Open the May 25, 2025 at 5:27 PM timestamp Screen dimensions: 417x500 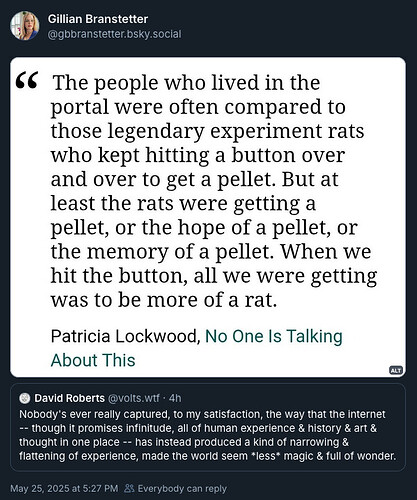click(x=64, y=489)
